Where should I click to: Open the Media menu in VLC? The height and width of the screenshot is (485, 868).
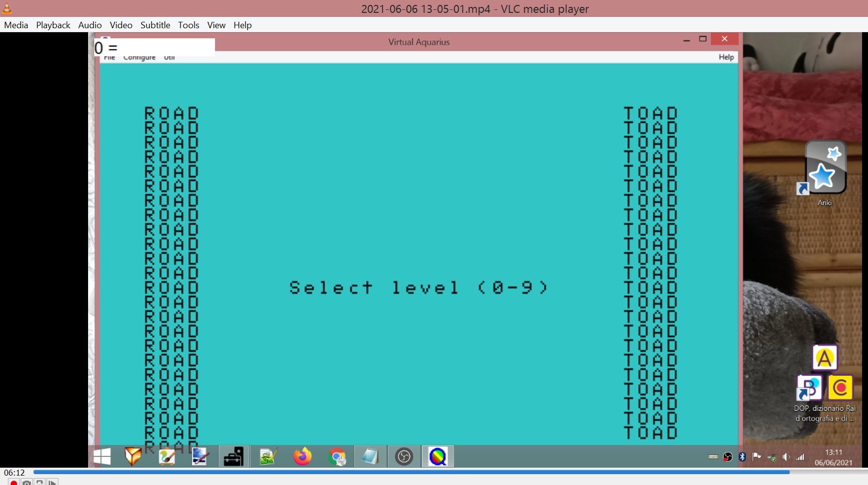16,25
